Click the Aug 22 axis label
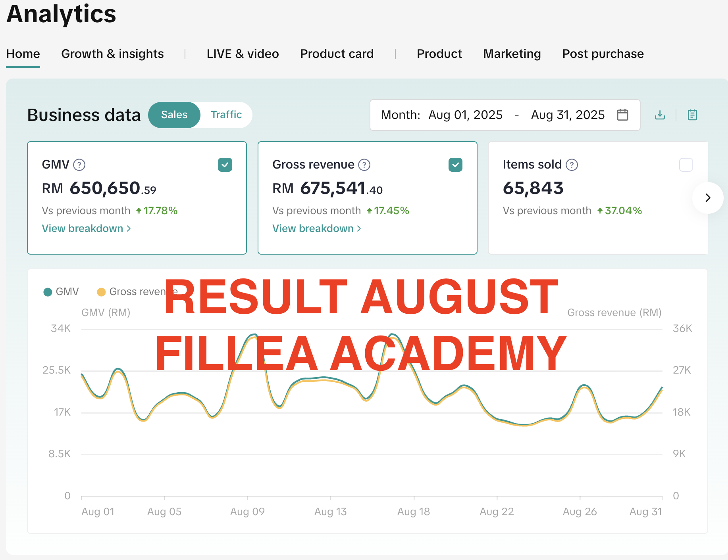The height and width of the screenshot is (560, 728). point(497,512)
